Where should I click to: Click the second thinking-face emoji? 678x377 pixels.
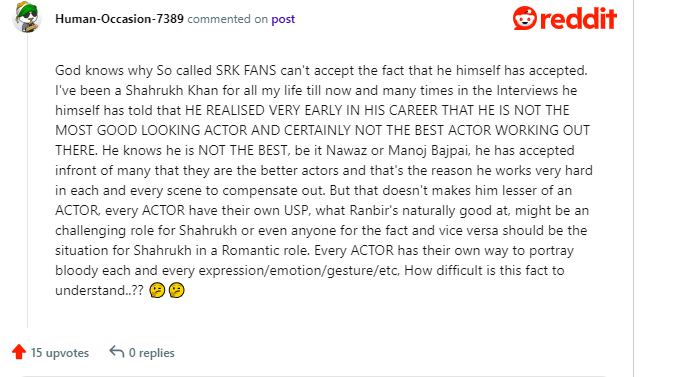point(176,290)
